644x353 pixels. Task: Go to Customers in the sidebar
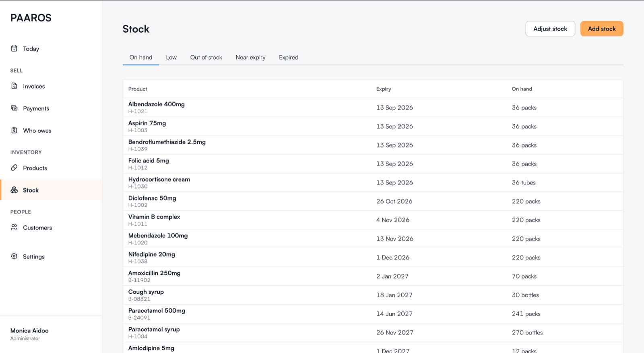51,228
